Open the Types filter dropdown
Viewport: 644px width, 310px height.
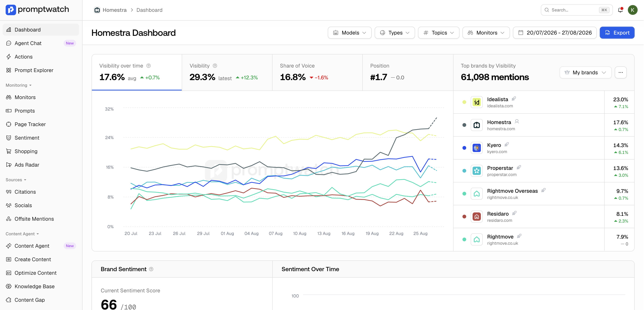pos(395,33)
